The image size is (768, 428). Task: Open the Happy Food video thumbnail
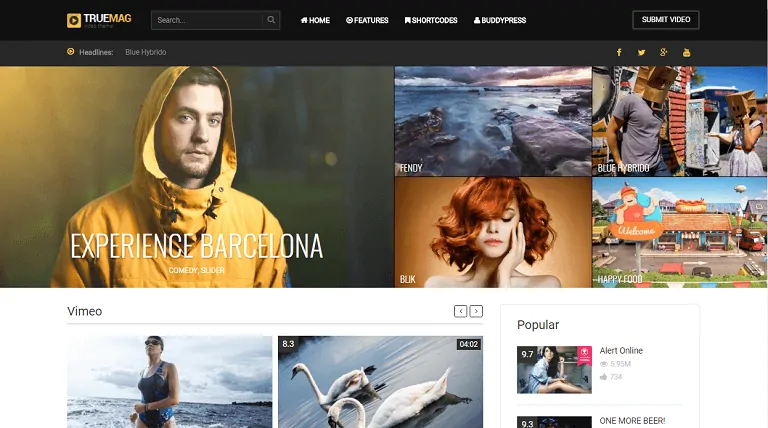click(x=680, y=232)
